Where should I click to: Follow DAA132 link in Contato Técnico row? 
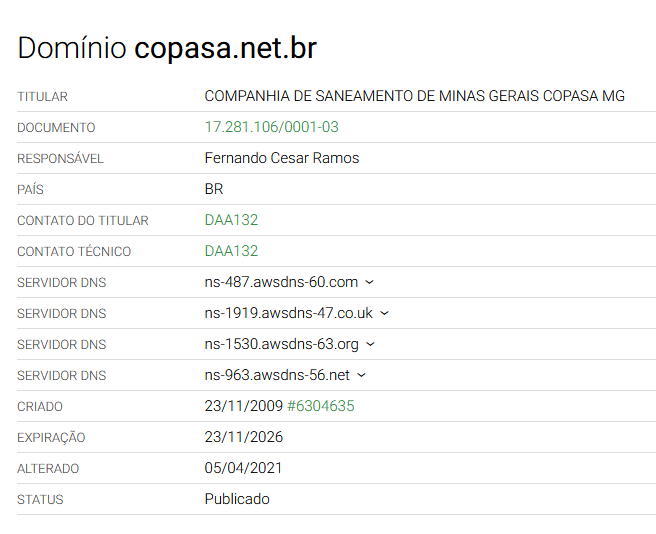(x=231, y=251)
